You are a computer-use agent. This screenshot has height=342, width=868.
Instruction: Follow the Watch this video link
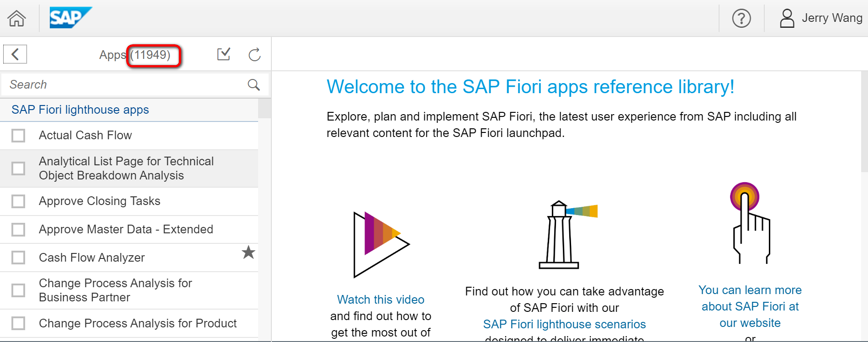[381, 300]
